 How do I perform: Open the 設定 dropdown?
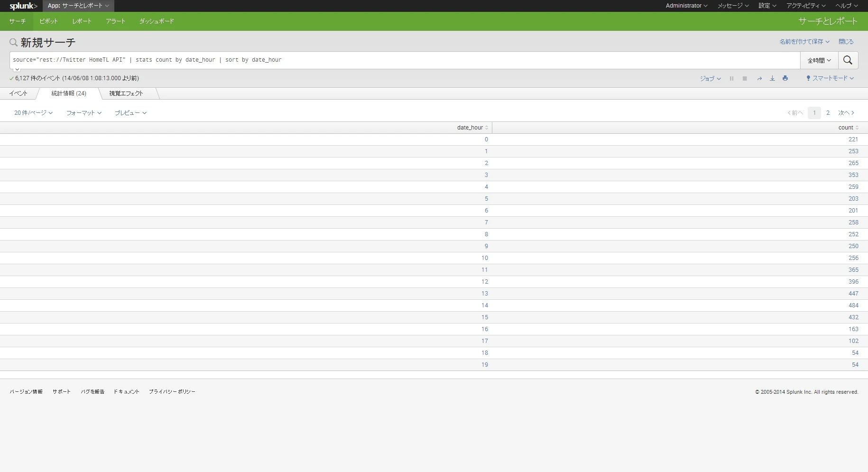pyautogui.click(x=767, y=6)
